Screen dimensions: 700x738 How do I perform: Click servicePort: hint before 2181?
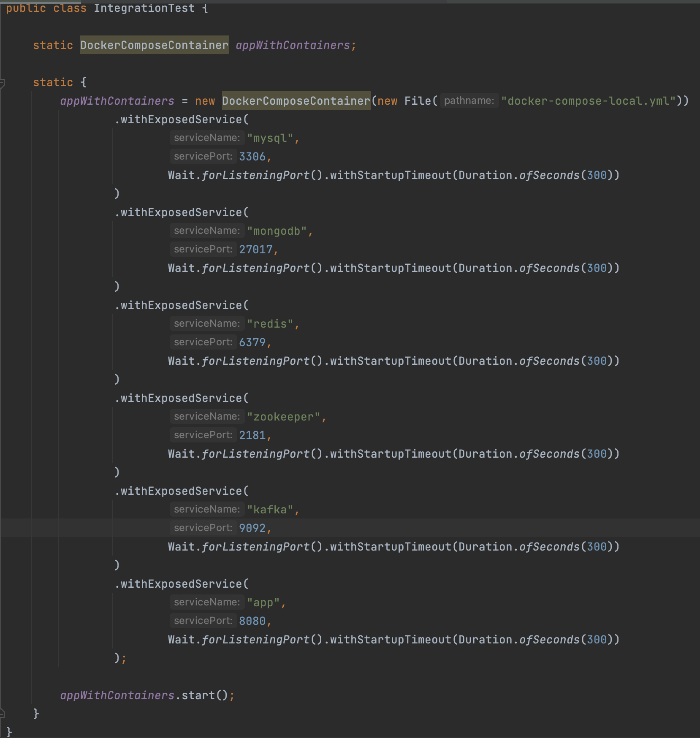203,435
